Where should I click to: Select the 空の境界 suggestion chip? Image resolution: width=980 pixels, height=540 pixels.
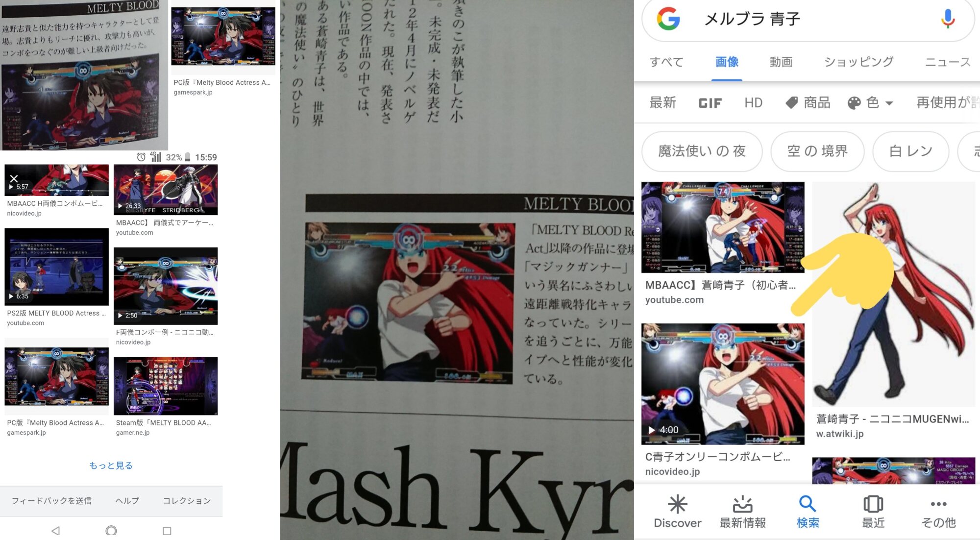pyautogui.click(x=817, y=151)
